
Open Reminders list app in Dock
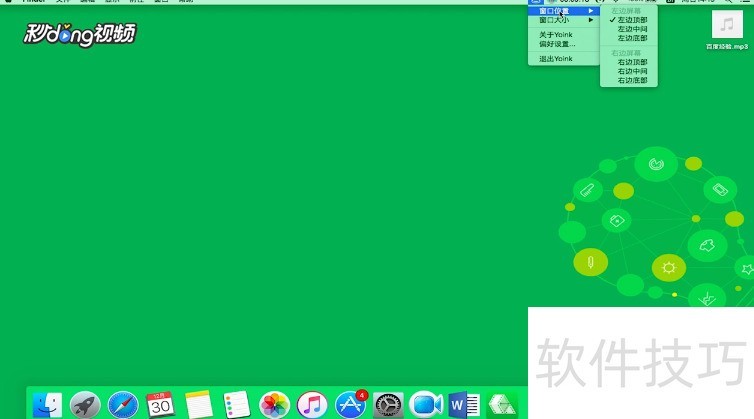click(x=237, y=405)
